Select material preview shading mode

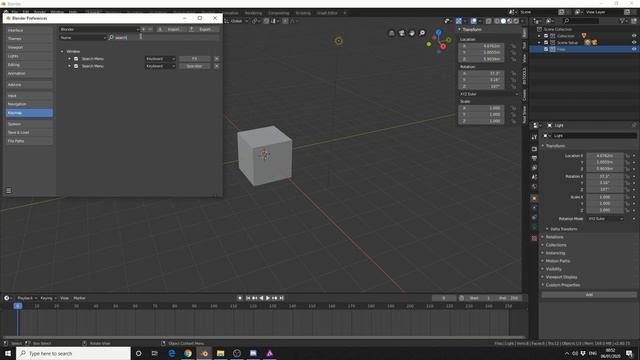tap(510, 21)
